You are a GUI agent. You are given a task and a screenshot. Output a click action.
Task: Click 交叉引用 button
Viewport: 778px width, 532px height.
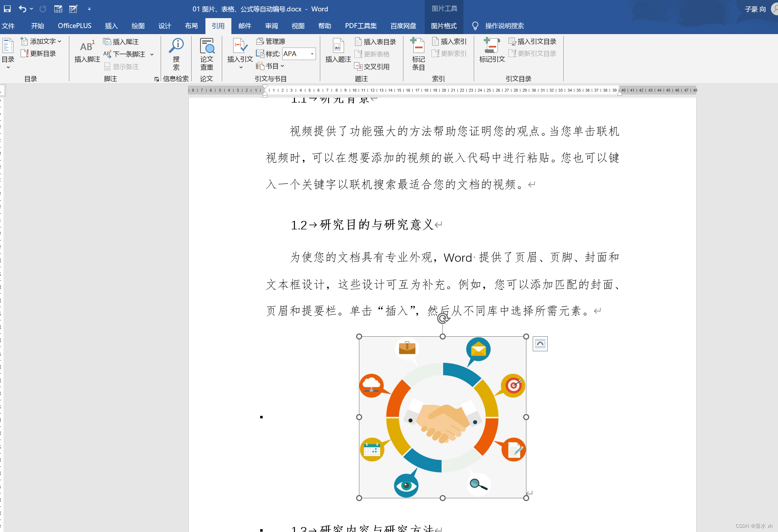(372, 66)
